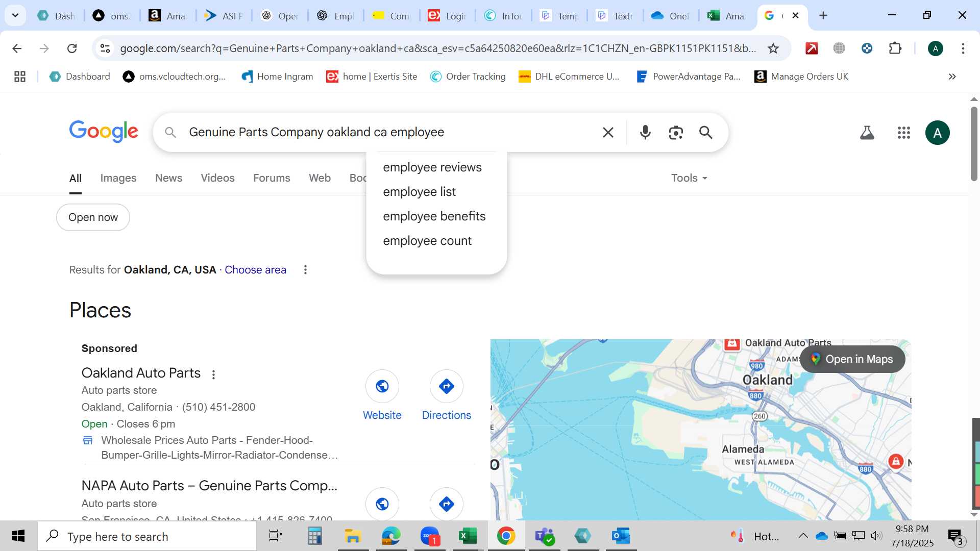The width and height of the screenshot is (980, 551).
Task: Open Google account avatar A on page
Action: (938, 133)
